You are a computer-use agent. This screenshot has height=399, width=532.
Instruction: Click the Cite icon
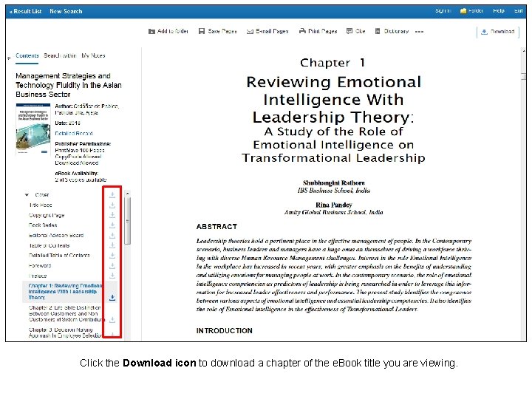coord(349,31)
